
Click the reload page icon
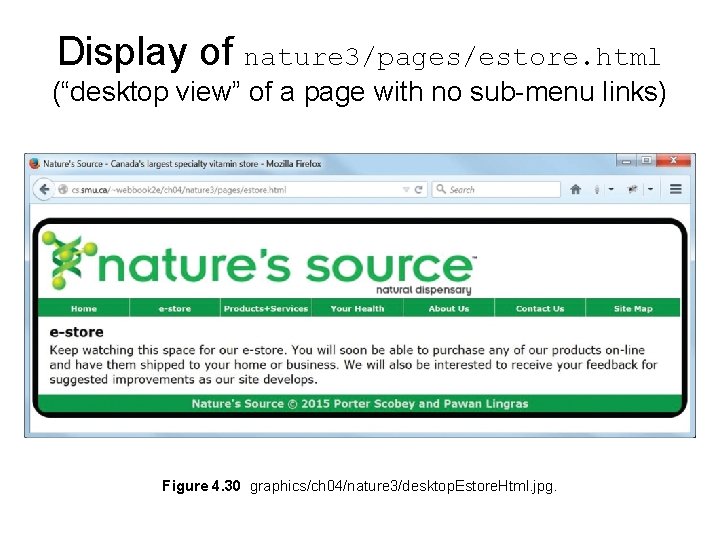coord(418,190)
